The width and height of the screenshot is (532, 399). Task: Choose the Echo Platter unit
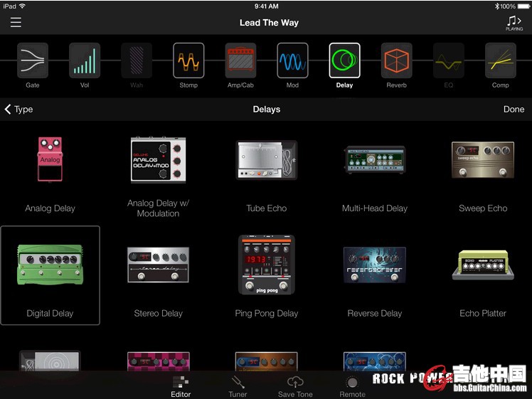click(483, 265)
